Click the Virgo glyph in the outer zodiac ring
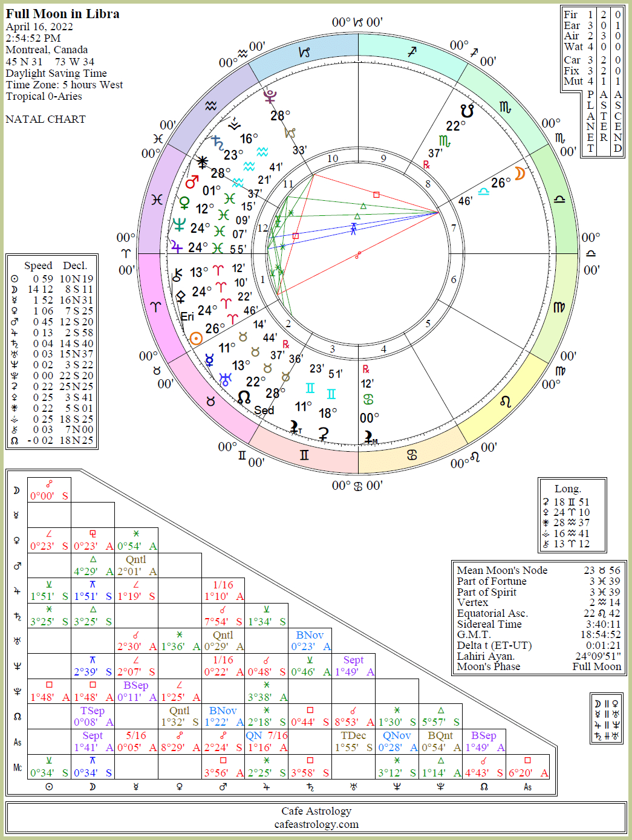The width and height of the screenshot is (632, 840). (559, 307)
